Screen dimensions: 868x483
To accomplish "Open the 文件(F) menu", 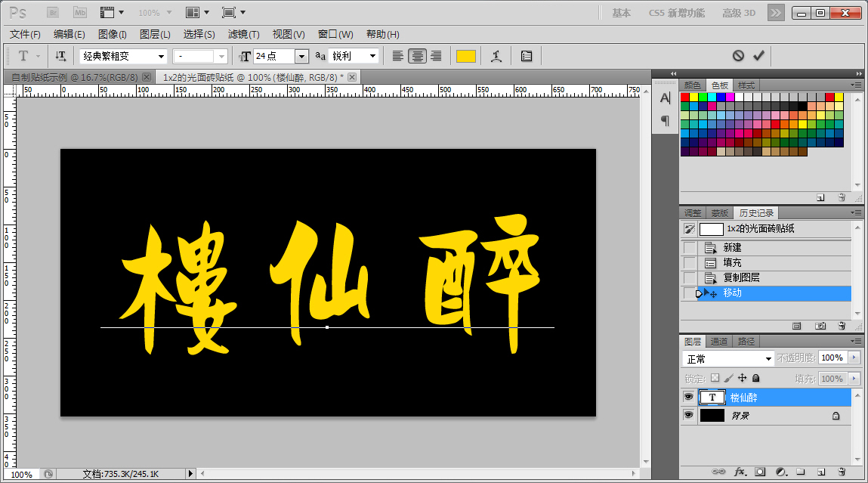I will 25,34.
